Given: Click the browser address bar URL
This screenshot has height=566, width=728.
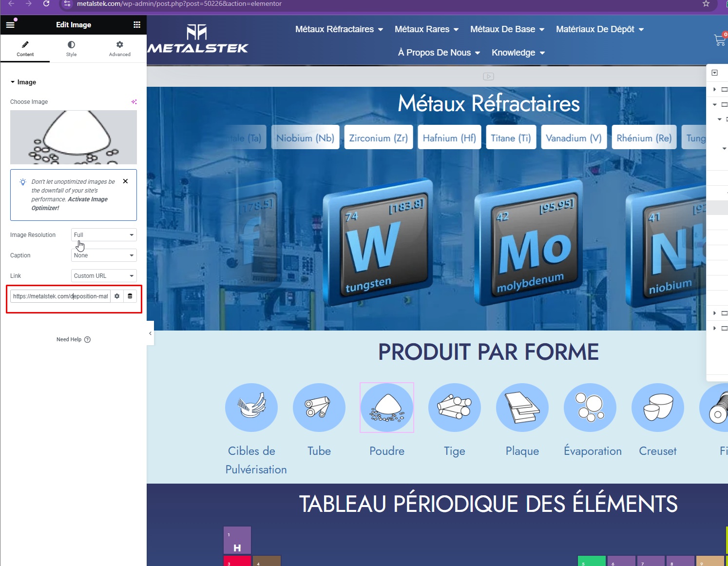Looking at the screenshot, I should point(179,4).
